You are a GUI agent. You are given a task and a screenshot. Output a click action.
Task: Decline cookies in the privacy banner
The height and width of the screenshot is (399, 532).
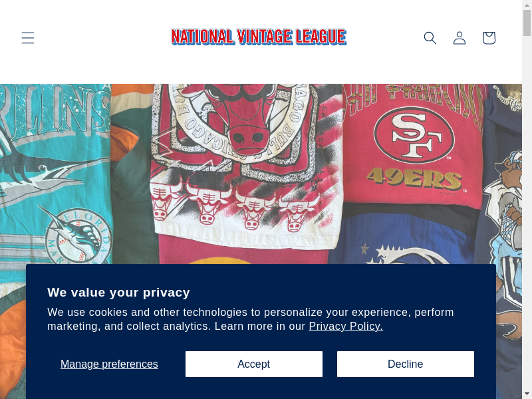(x=405, y=364)
